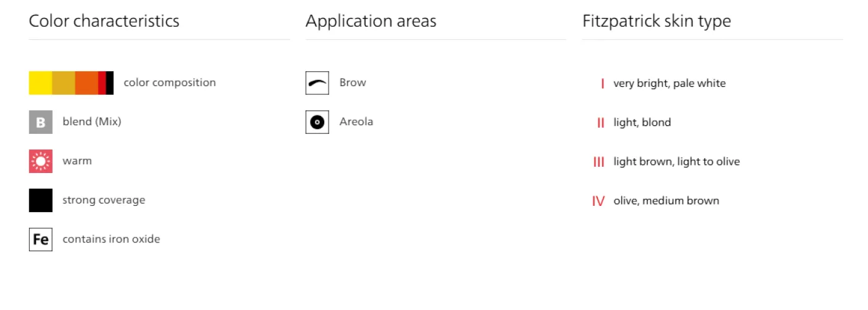Click the Fitzpatrick type III numeral
The image size is (868, 310).
pyautogui.click(x=599, y=162)
